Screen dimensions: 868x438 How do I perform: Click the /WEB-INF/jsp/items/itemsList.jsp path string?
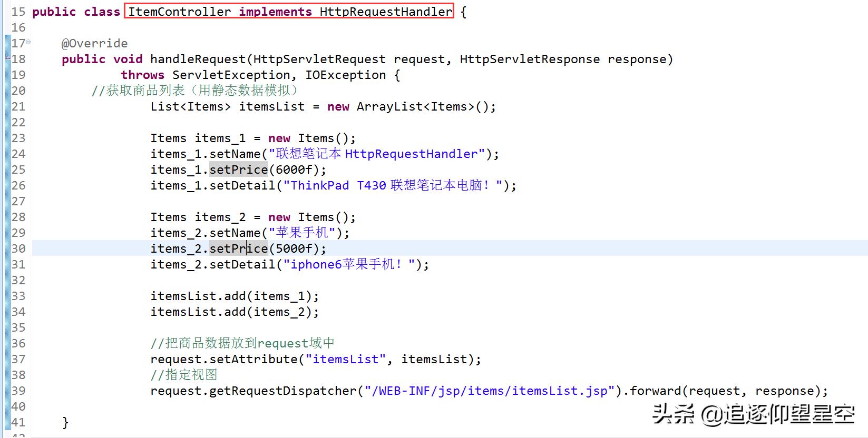490,391
